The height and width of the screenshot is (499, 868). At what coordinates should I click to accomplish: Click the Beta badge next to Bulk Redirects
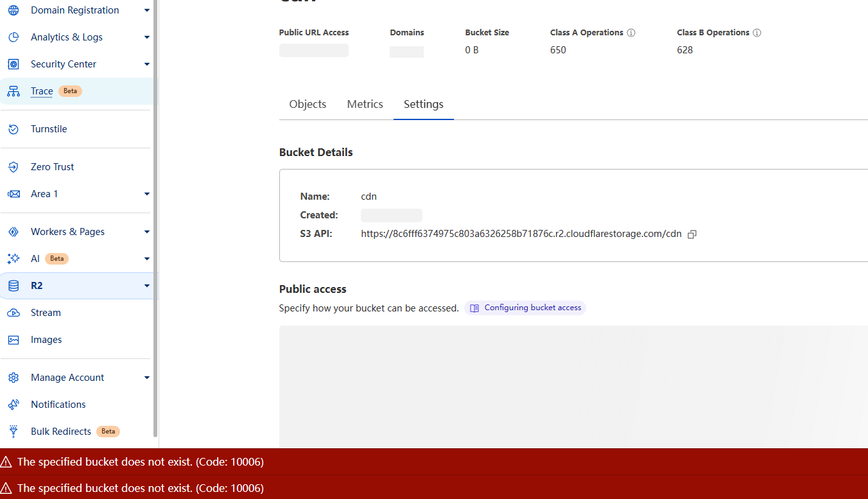coord(108,432)
